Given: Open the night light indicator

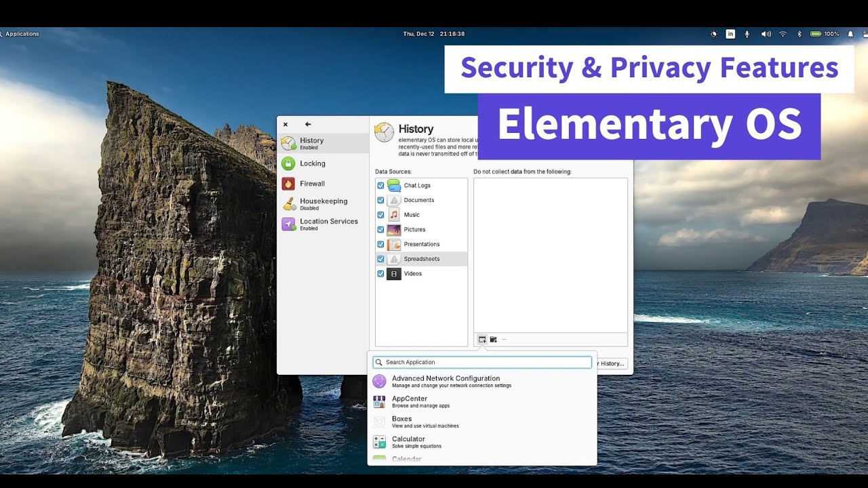Looking at the screenshot, I should point(713,34).
